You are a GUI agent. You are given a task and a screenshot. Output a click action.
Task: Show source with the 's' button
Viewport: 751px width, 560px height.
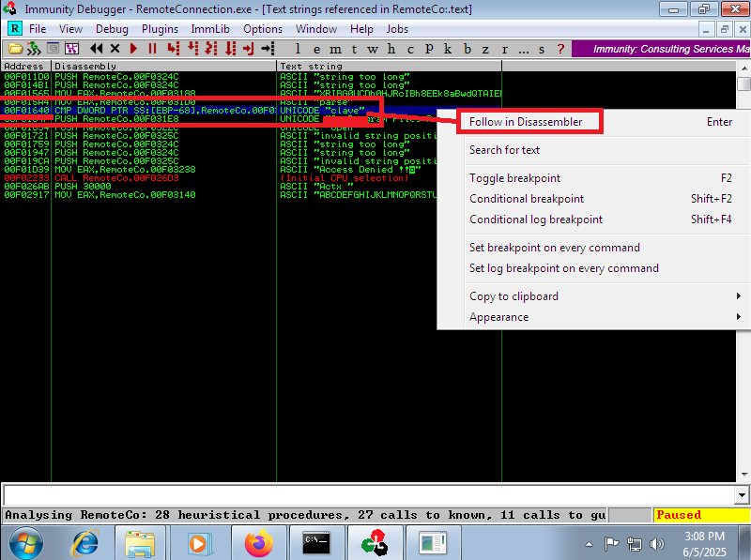point(542,49)
